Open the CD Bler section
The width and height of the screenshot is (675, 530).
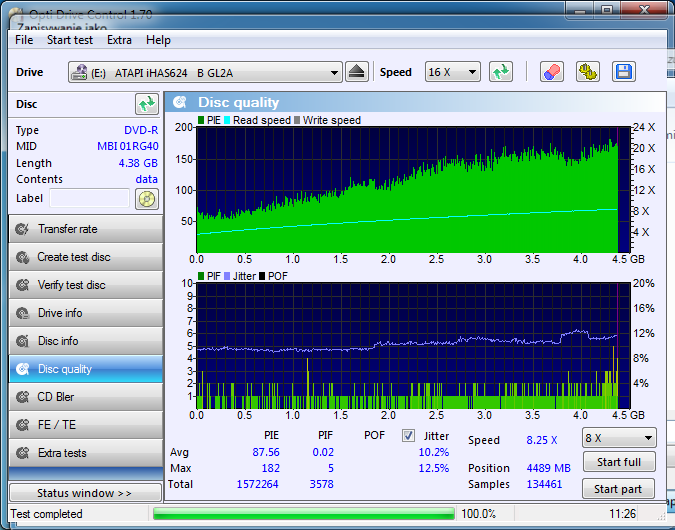tap(86, 397)
